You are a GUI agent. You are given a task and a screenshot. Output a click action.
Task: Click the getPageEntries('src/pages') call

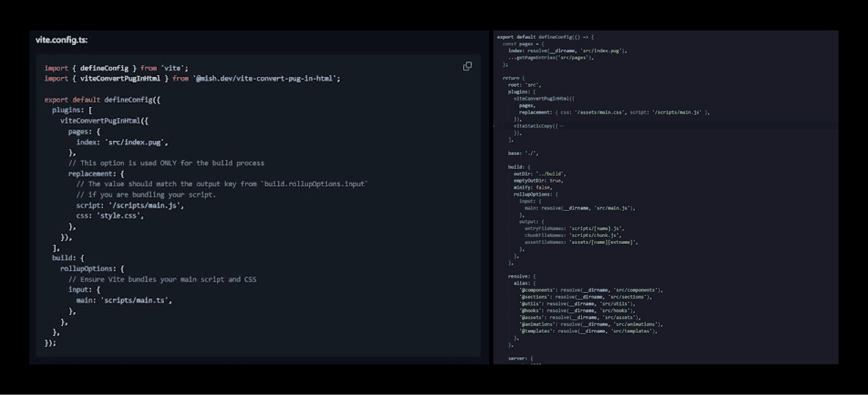pyautogui.click(x=551, y=58)
